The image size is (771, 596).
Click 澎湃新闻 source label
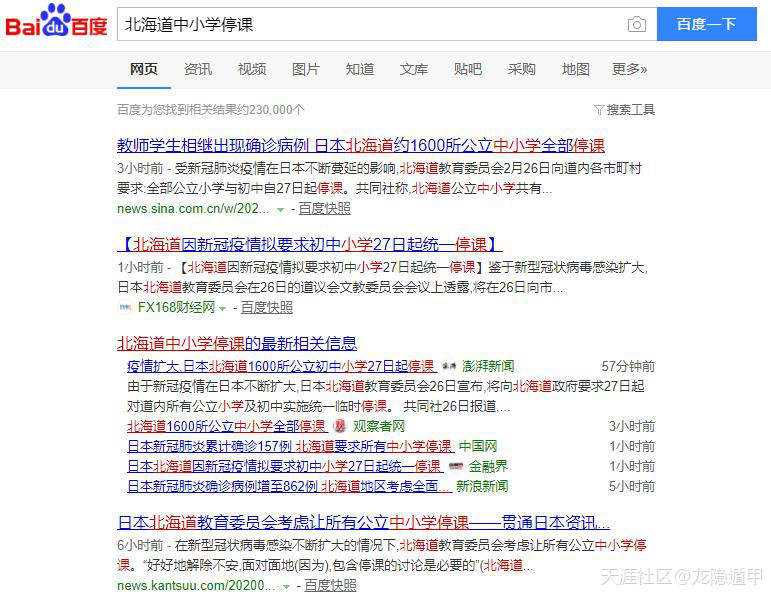click(x=488, y=366)
